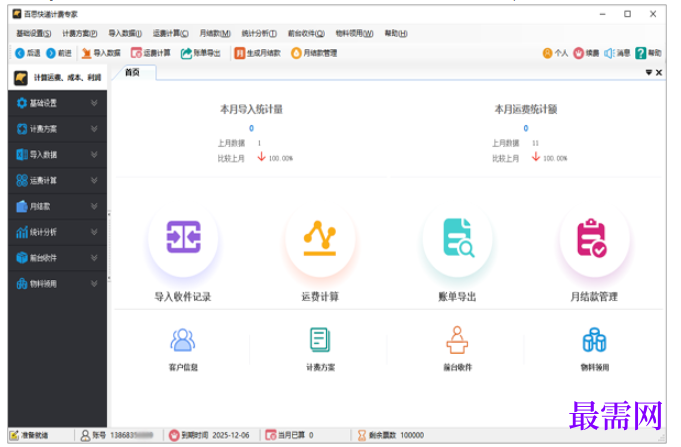The image size is (681, 447).
Task: Expand 运费计算 sidebar section chevron
Action: [94, 180]
